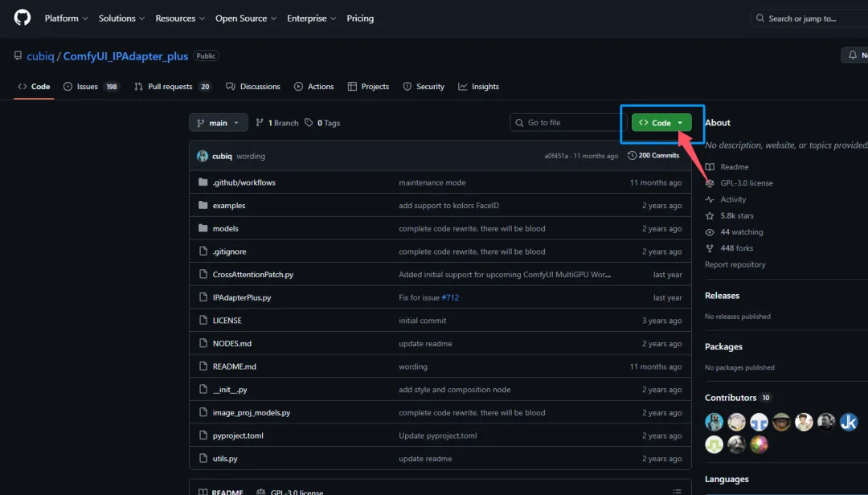Open the wording commit message
The width and height of the screenshot is (868, 495).
point(251,156)
